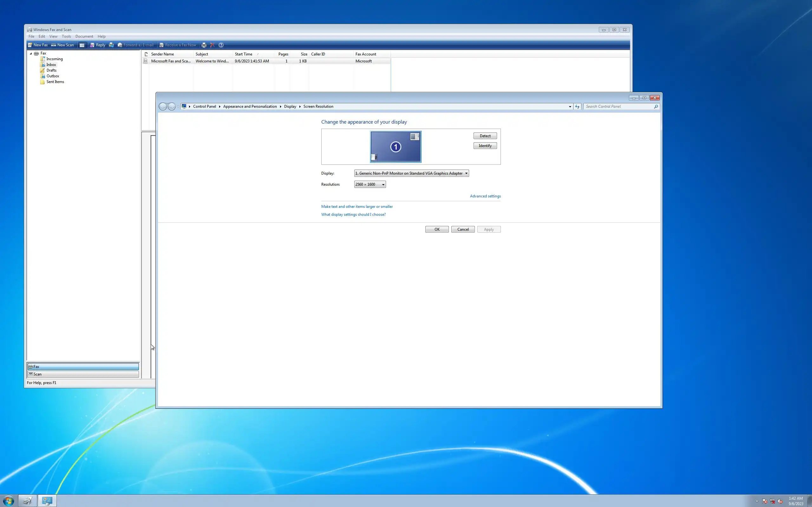Open Help using the question mark icon
This screenshot has width=812, height=507.
point(221,45)
